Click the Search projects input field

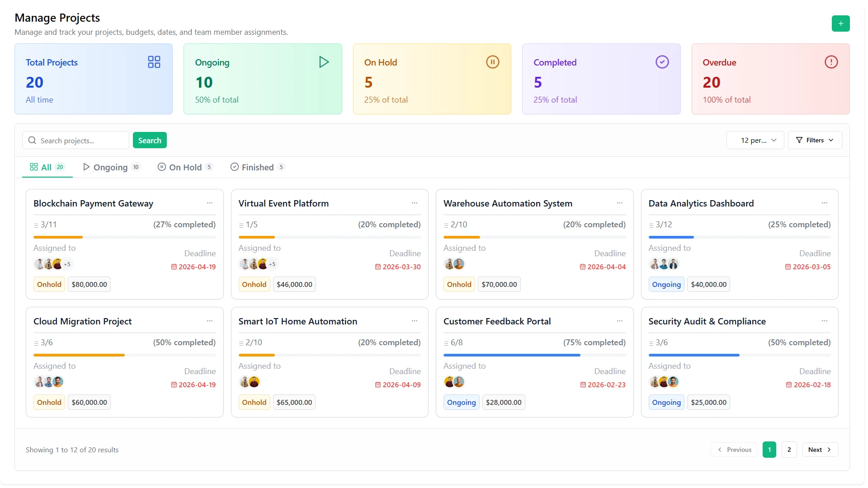pyautogui.click(x=75, y=140)
